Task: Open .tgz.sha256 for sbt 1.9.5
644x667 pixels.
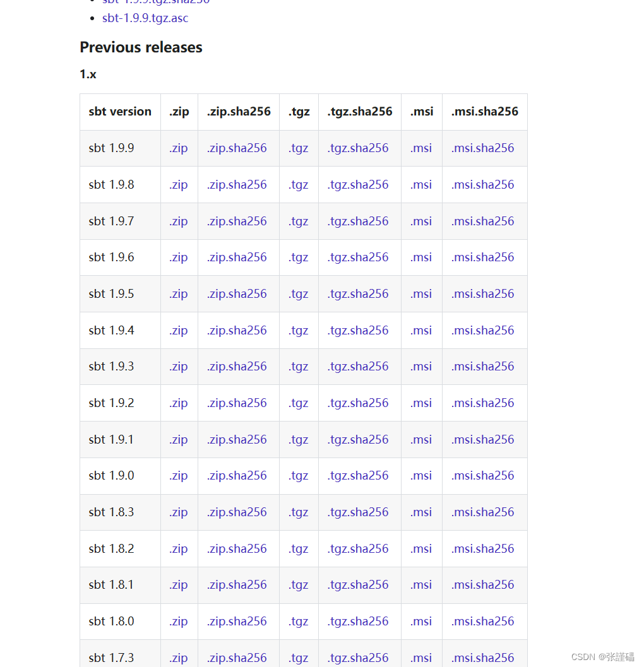Action: (x=358, y=294)
